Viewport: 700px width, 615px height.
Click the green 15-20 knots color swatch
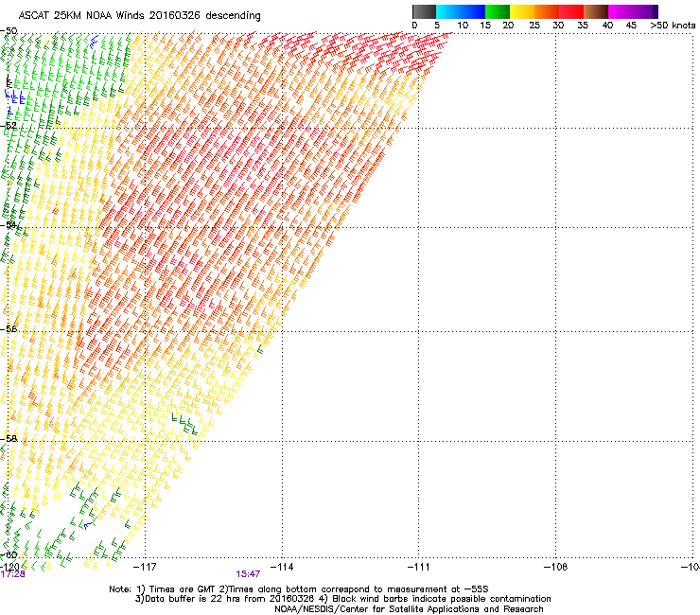pyautogui.click(x=498, y=11)
